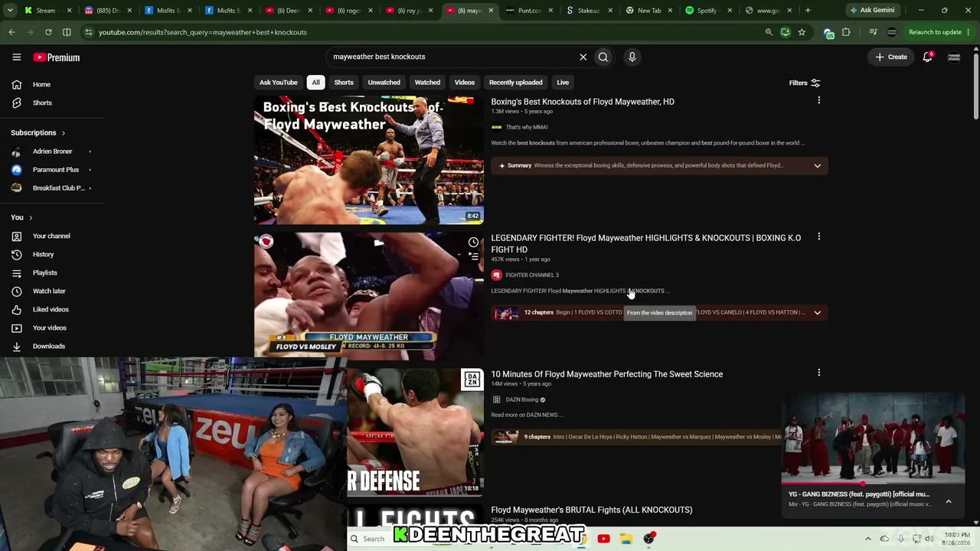Select the Recently uploaded filter chip
This screenshot has height=551, width=980.
click(515, 83)
